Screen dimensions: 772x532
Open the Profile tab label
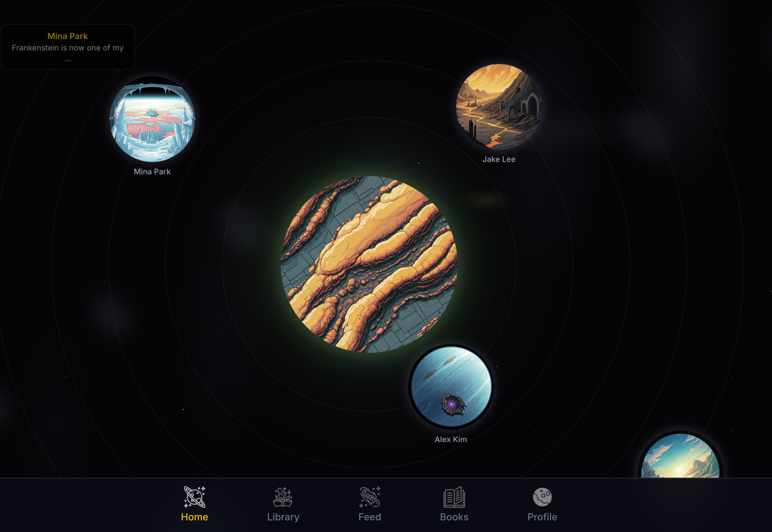click(x=542, y=517)
